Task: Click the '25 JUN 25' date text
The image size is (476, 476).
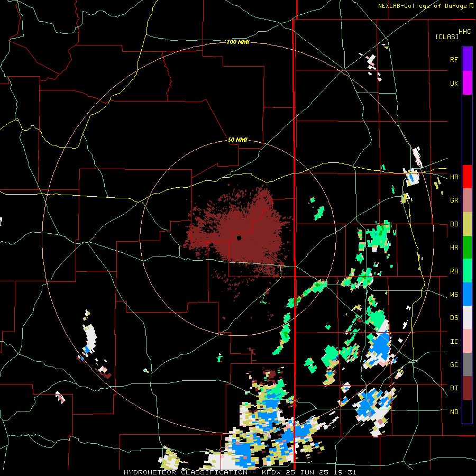Action: 306,472
